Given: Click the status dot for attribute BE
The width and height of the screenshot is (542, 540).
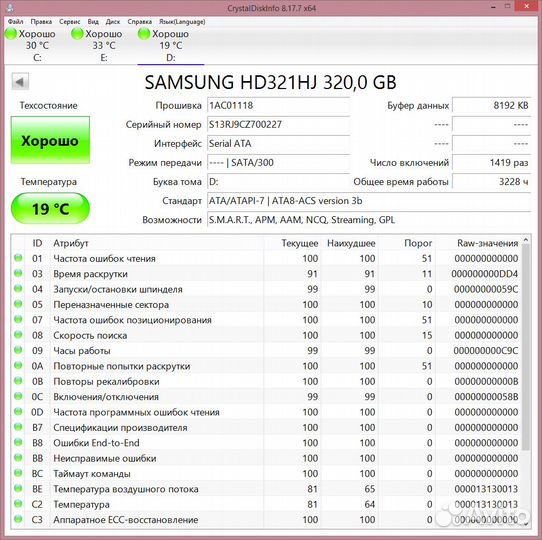Looking at the screenshot, I should click(18, 488).
